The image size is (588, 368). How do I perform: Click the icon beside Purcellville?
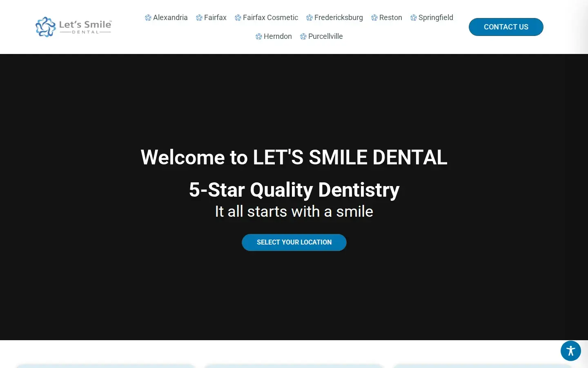(303, 36)
